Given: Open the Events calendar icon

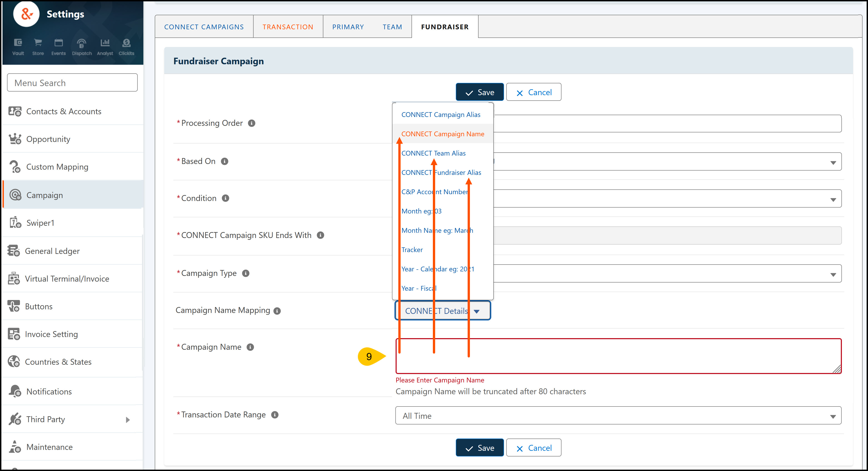Looking at the screenshot, I should [x=58, y=47].
